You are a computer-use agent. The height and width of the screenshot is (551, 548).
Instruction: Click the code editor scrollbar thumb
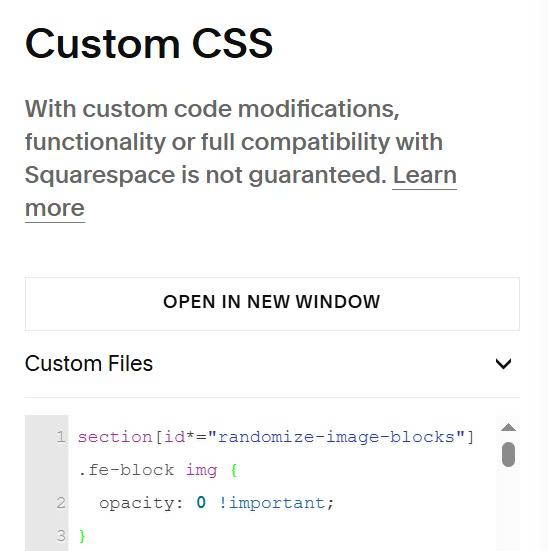click(508, 454)
